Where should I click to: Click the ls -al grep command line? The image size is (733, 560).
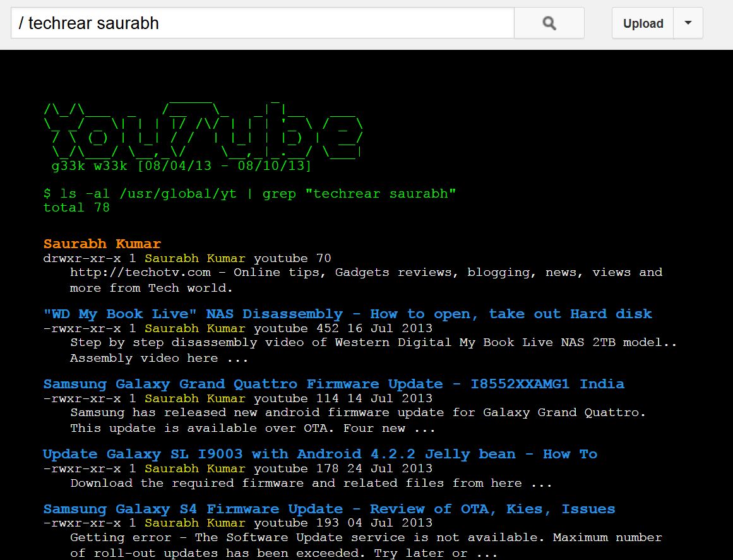249,194
